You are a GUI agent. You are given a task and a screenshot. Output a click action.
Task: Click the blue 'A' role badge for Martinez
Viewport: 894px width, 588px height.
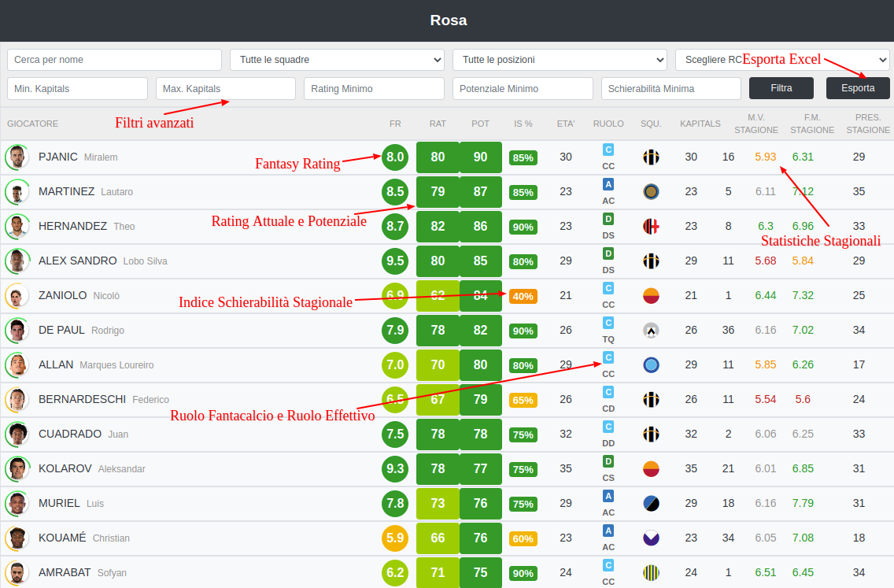(x=608, y=184)
